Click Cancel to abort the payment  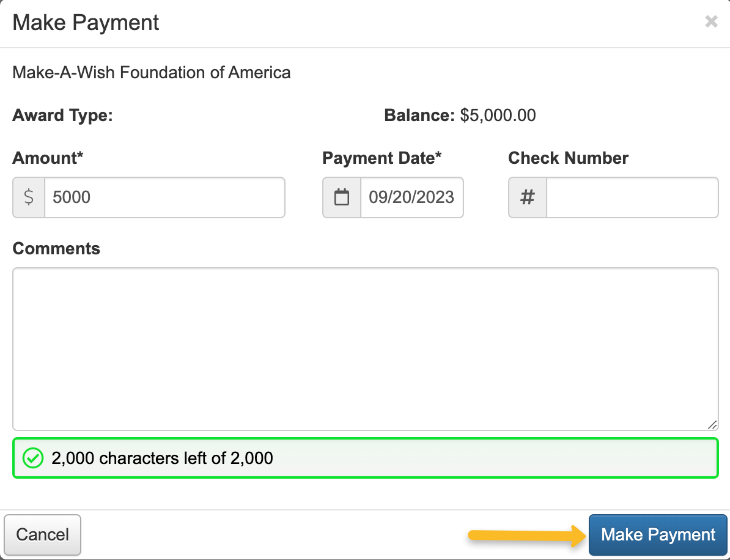(42, 534)
